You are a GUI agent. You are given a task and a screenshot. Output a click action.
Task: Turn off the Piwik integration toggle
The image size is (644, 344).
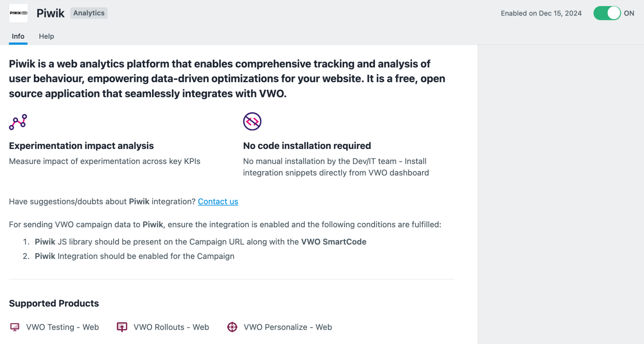(607, 13)
